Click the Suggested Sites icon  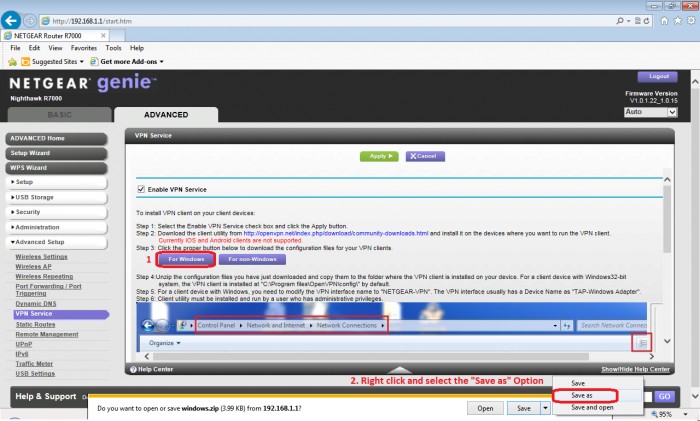[25, 62]
